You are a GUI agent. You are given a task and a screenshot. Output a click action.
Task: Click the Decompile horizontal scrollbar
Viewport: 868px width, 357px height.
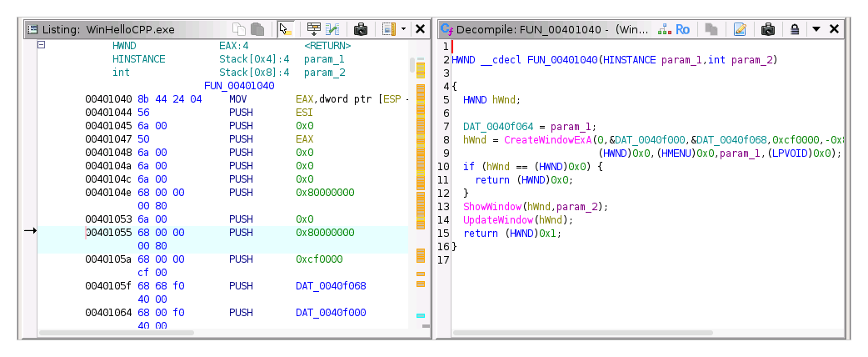click(x=582, y=333)
